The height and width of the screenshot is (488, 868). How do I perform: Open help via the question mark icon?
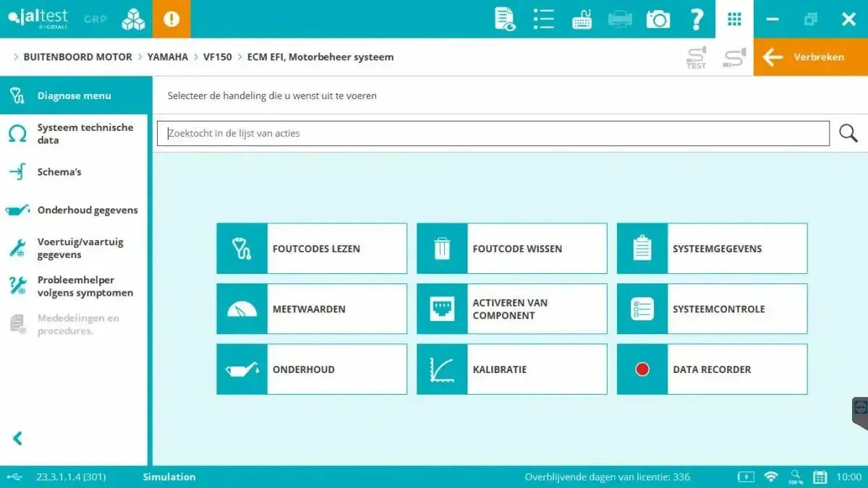(x=696, y=19)
